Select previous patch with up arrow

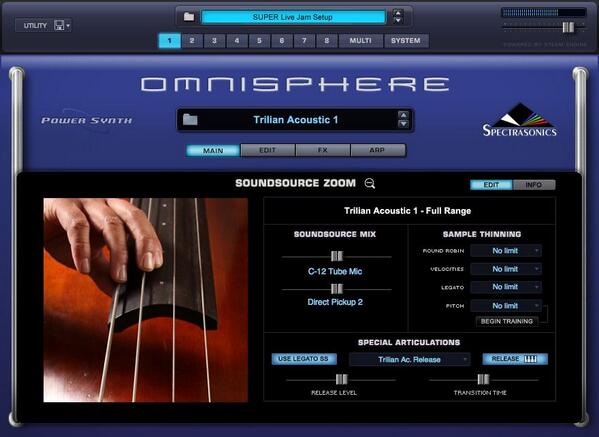(403, 115)
